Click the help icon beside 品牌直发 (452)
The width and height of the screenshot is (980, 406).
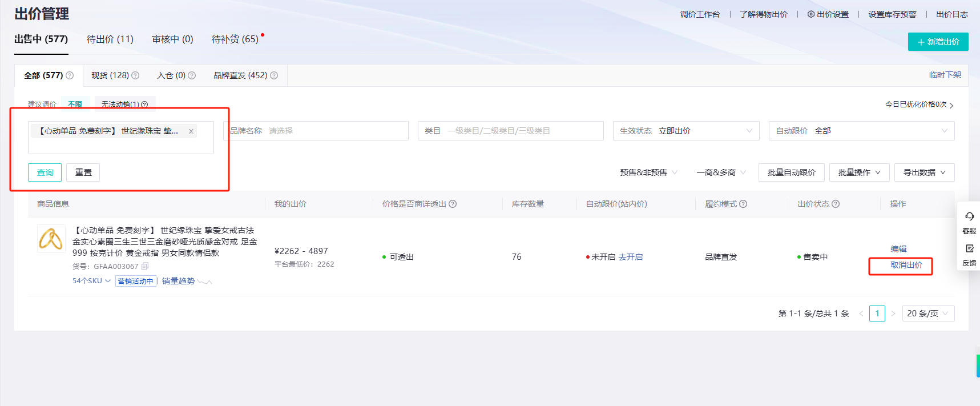(274, 75)
